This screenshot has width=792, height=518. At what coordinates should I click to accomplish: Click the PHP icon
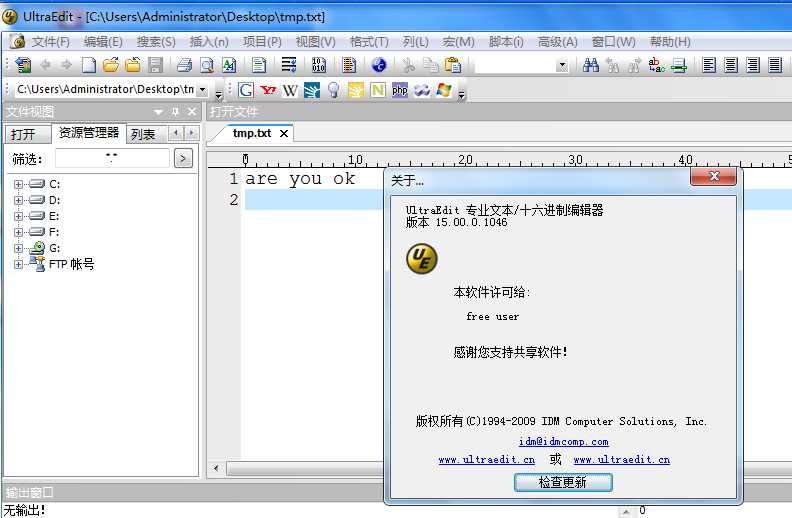400,90
